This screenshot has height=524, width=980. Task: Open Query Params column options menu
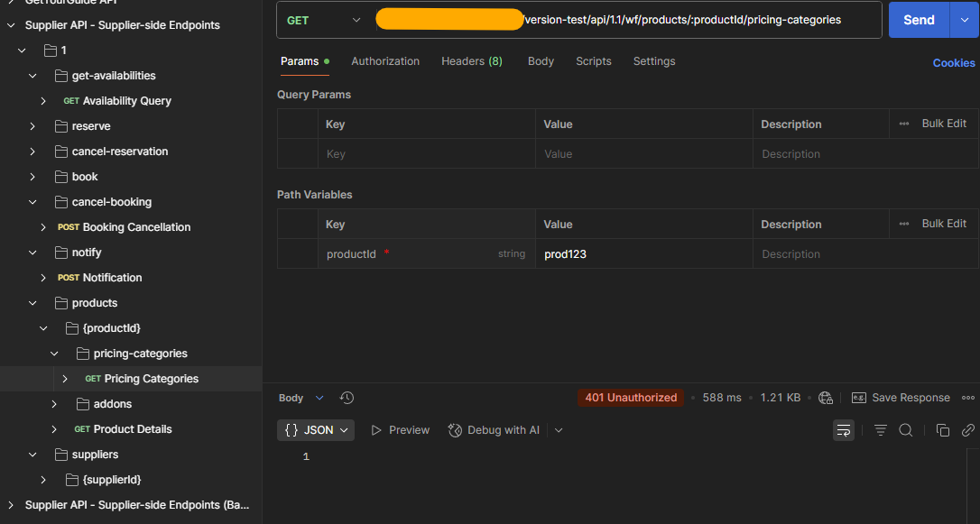pyautogui.click(x=904, y=124)
